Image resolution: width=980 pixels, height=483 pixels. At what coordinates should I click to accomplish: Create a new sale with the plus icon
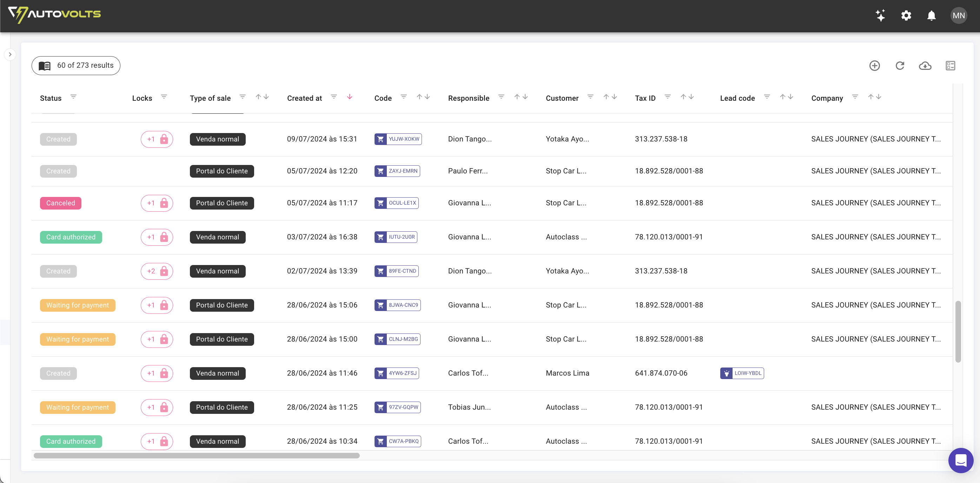pyautogui.click(x=875, y=65)
